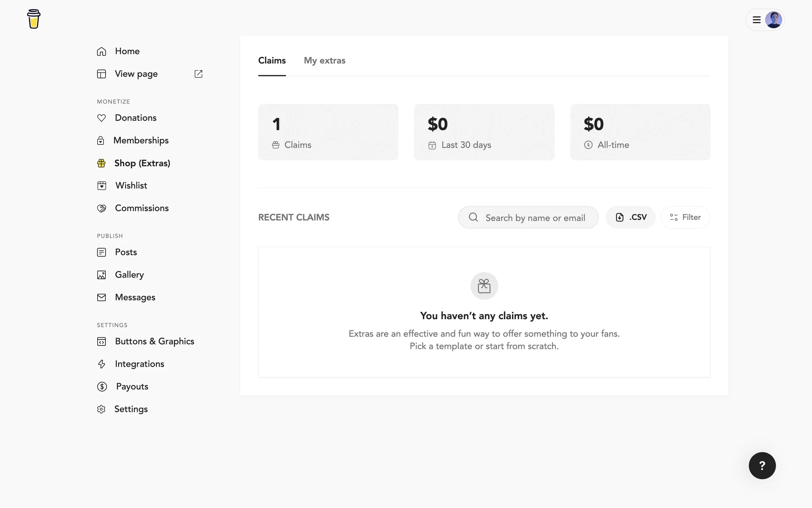Click the gear icon for Settings
Viewport: 812px width, 508px height.
[101, 409]
